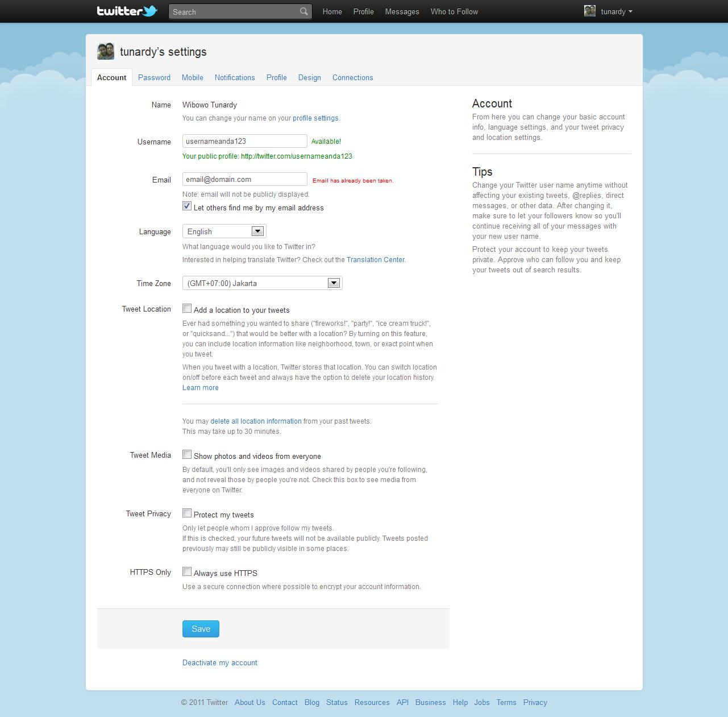Tick Show photos and videos from everyone
The image size is (728, 717).
187,455
